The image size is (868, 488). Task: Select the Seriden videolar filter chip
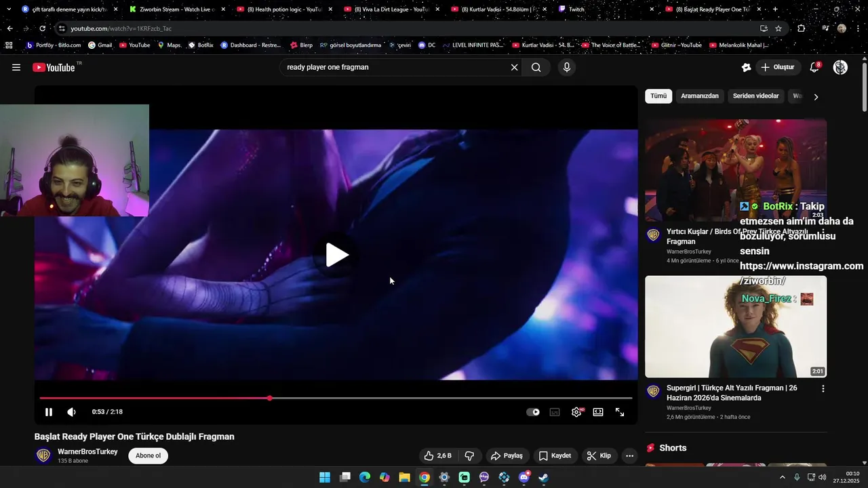tap(755, 96)
